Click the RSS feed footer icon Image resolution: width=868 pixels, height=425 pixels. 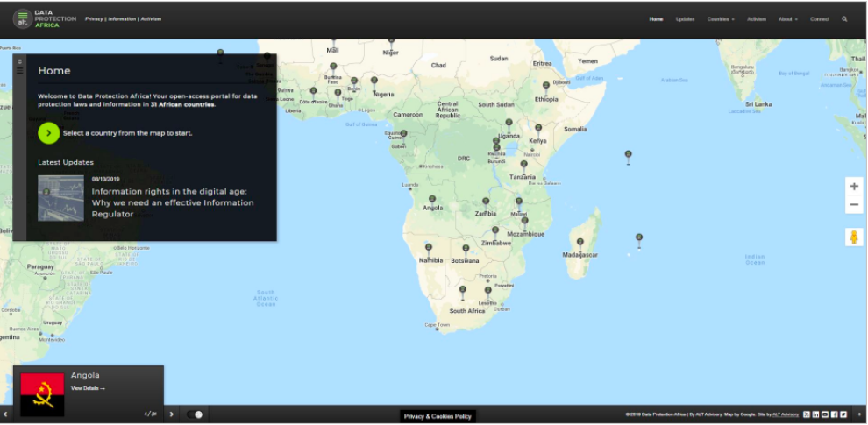coord(806,414)
